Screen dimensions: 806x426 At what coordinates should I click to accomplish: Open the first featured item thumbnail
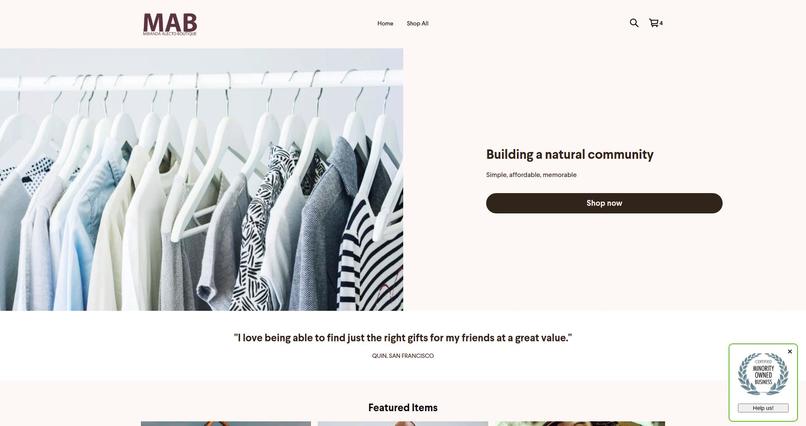(x=226, y=424)
